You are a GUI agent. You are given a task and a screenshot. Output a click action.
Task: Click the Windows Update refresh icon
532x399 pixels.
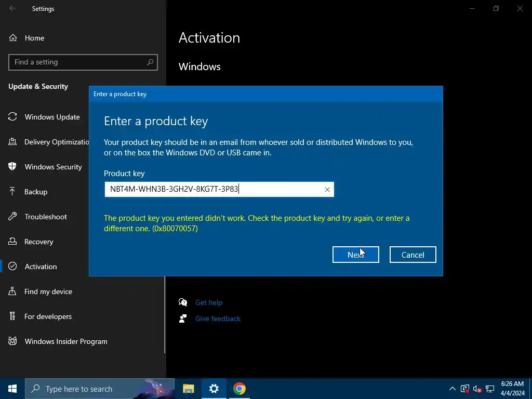12,117
